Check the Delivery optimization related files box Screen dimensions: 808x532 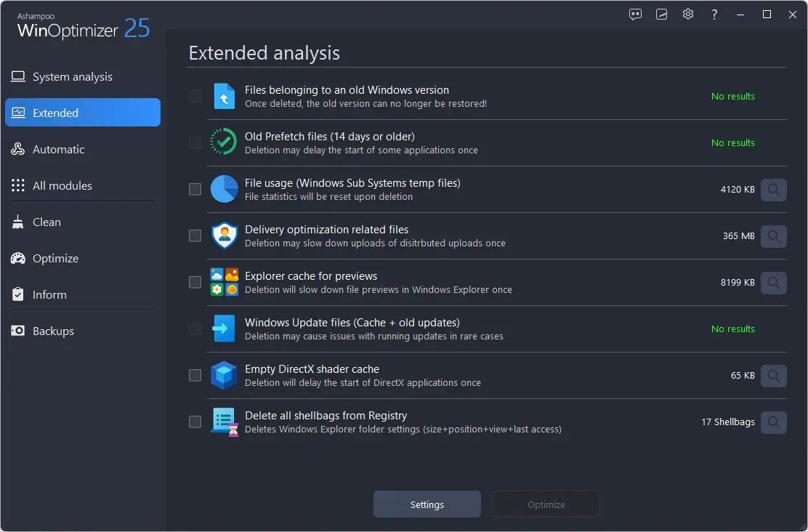195,235
